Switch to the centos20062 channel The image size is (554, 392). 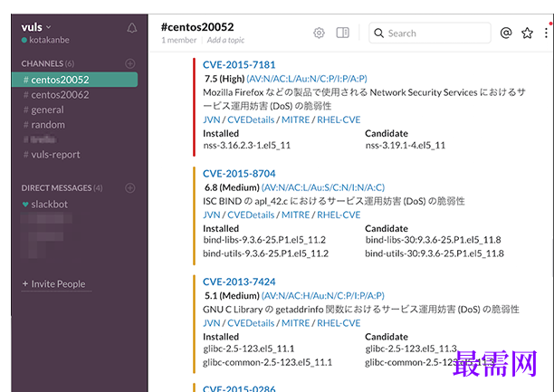point(56,95)
